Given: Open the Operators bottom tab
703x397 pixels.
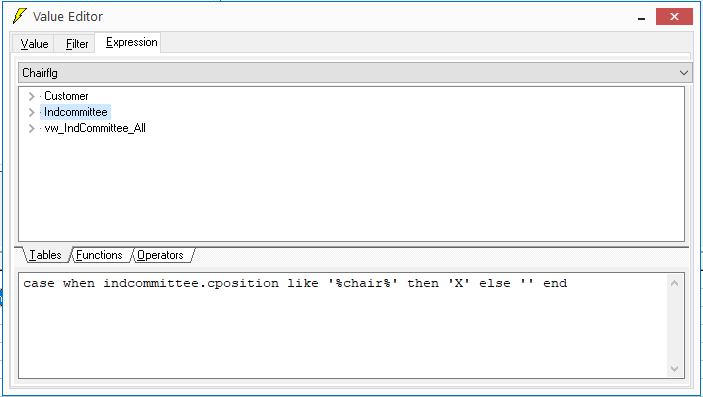Looking at the screenshot, I should 160,255.
